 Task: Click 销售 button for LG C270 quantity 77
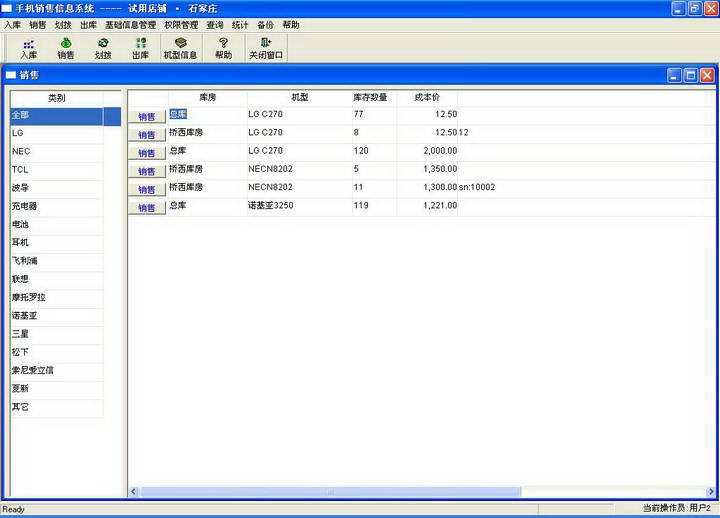(x=146, y=117)
